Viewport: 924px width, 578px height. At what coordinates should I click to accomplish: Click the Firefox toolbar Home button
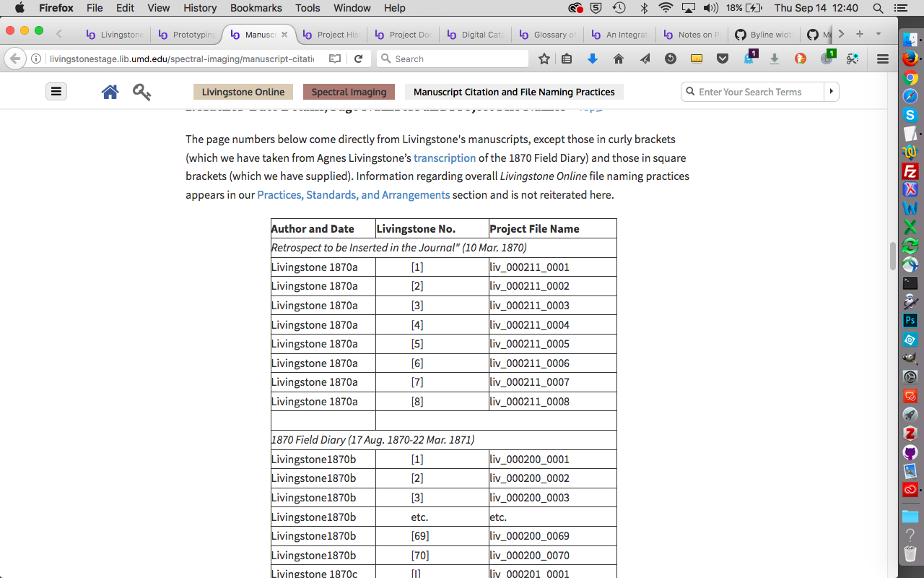point(619,59)
